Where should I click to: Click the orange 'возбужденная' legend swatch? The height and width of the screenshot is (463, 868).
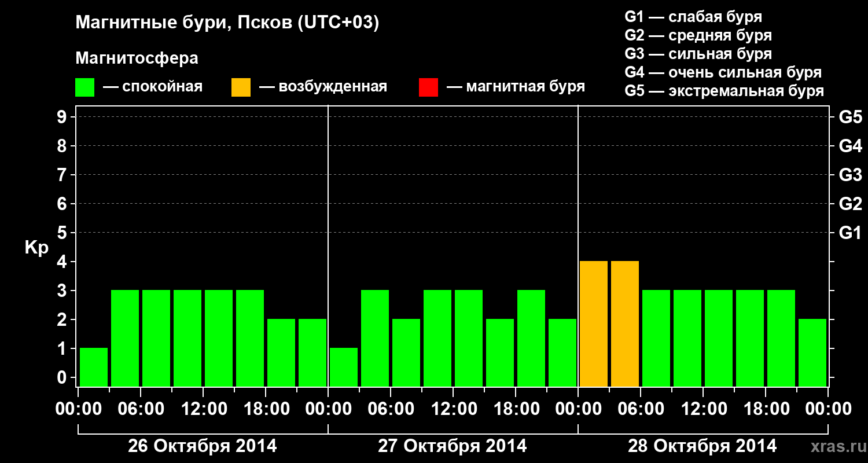coord(241,87)
